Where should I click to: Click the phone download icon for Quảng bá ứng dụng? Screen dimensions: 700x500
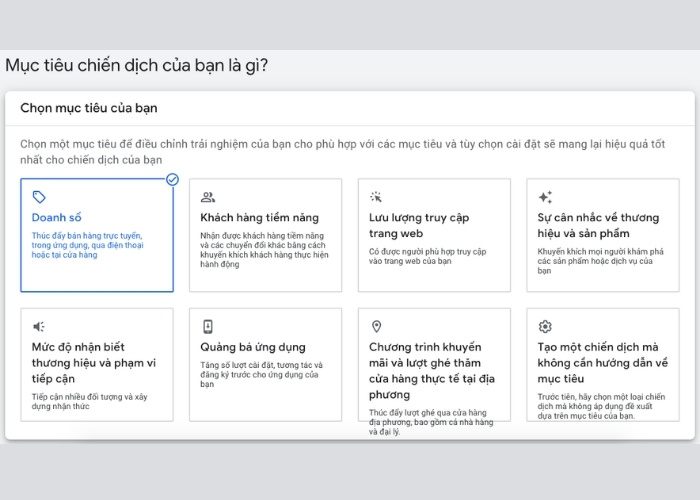click(x=208, y=326)
